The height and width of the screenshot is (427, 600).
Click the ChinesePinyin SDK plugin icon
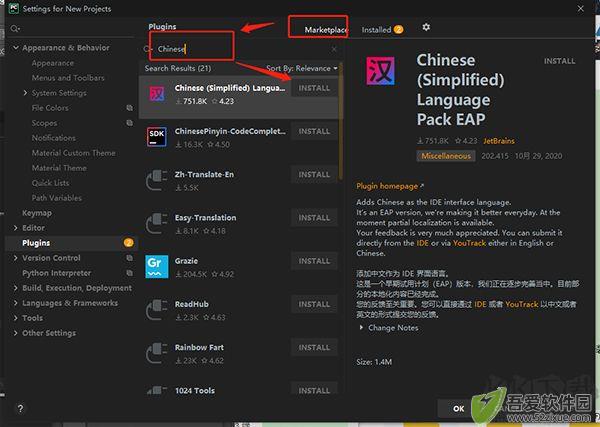click(157, 137)
